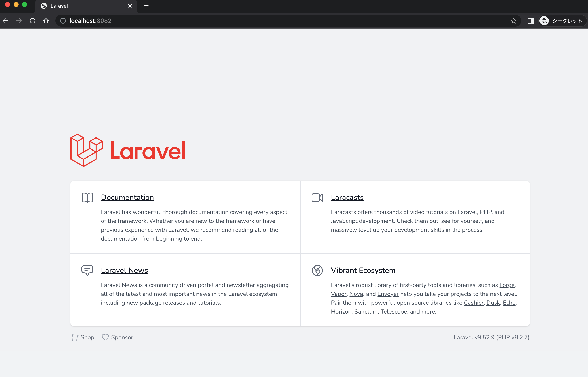Open a new browser tab

point(146,6)
